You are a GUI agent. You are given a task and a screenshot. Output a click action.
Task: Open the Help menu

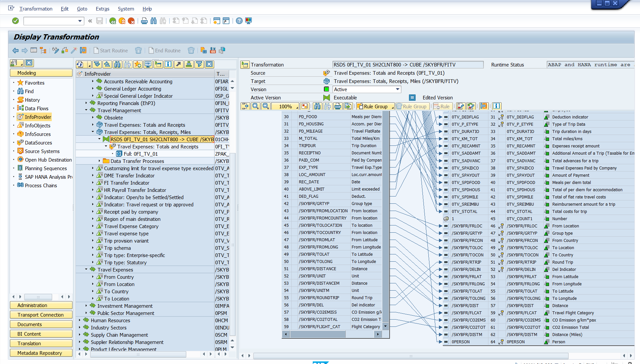147,9
